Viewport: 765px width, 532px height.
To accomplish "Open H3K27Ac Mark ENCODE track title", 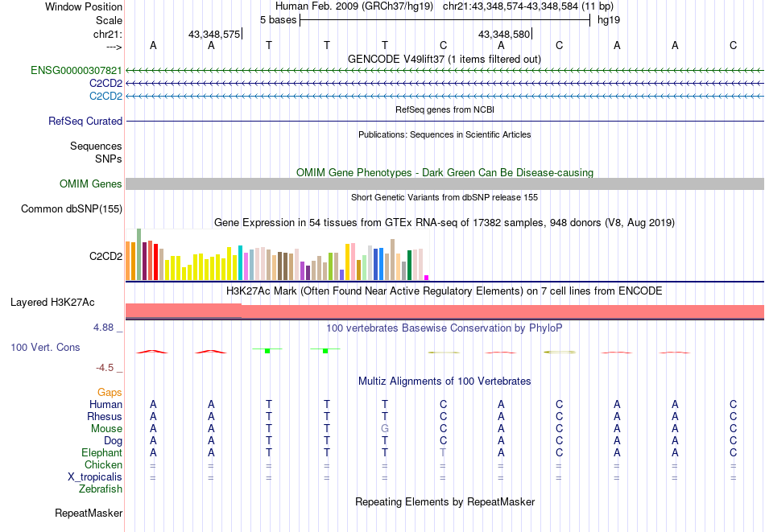I will click(445, 291).
